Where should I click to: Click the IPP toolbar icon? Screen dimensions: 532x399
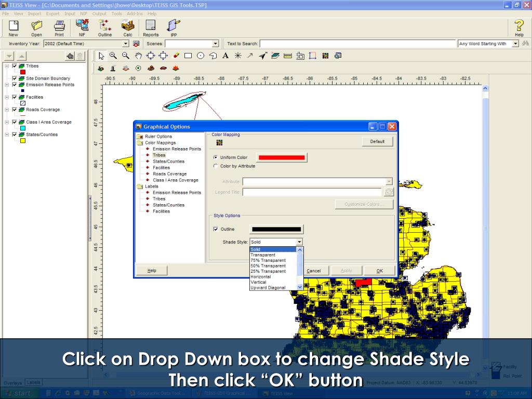174,28
